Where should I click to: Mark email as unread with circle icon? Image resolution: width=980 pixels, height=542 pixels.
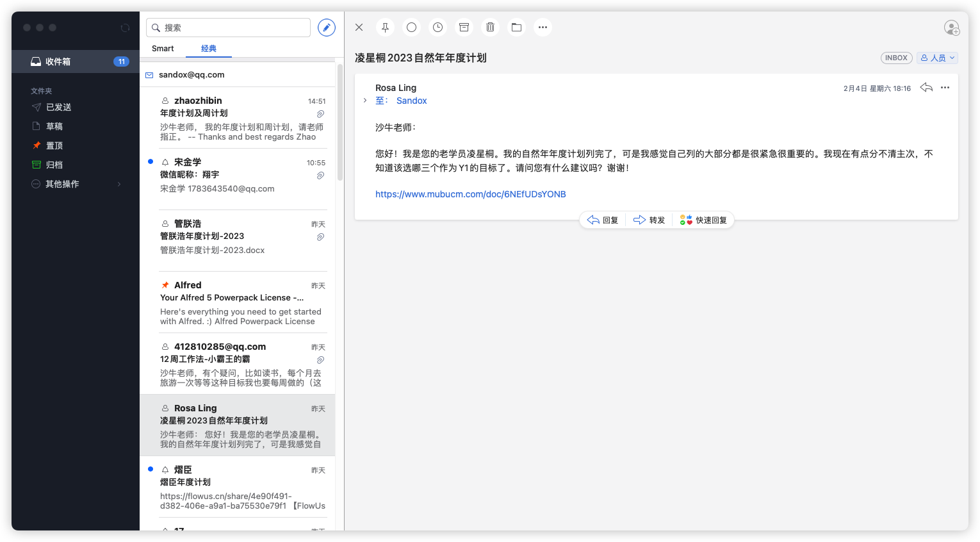[x=411, y=28]
